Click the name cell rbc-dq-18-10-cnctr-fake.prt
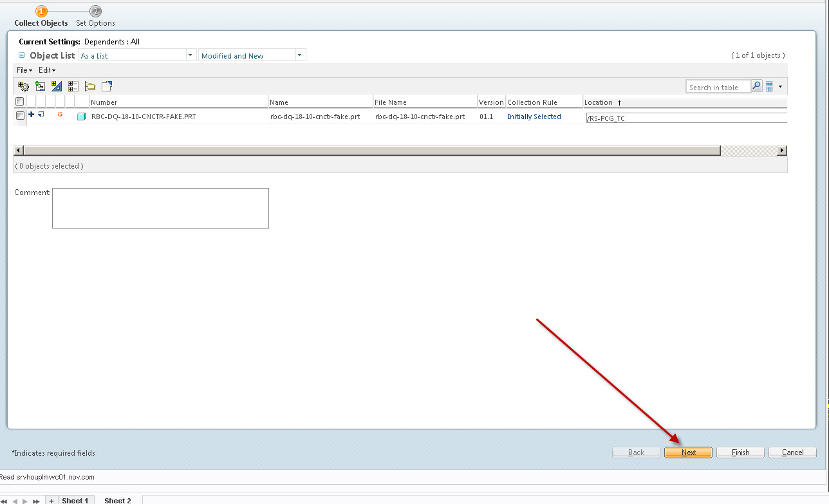This screenshot has height=504, width=829. pyautogui.click(x=315, y=117)
